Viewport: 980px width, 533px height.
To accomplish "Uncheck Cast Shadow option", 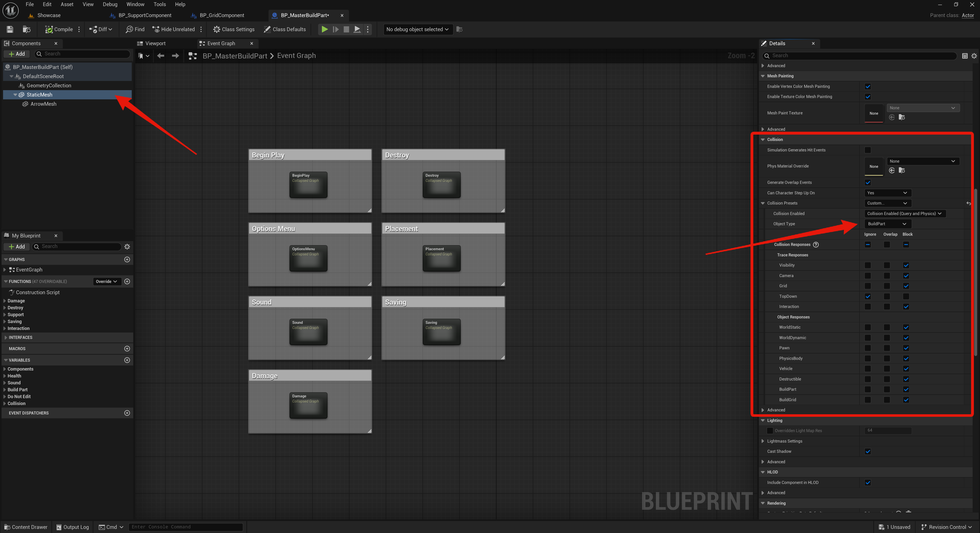I will [868, 452].
